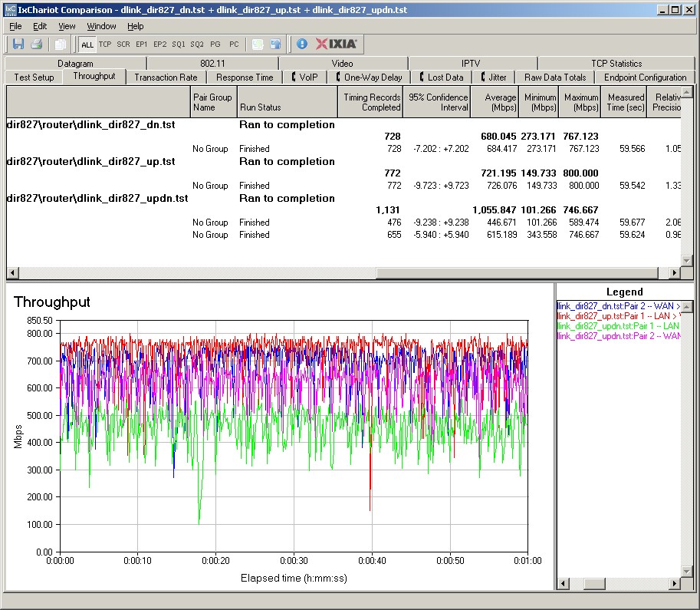Click the Save toolbar icon

(x=18, y=44)
